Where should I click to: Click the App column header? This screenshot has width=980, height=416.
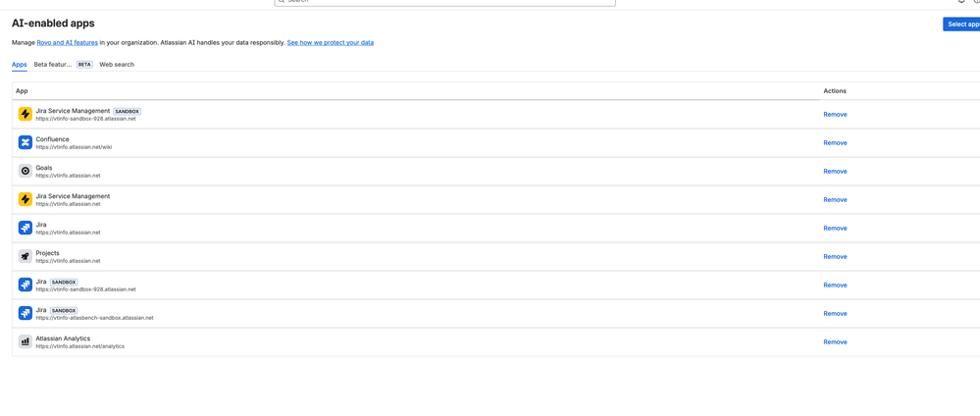pyautogui.click(x=22, y=90)
